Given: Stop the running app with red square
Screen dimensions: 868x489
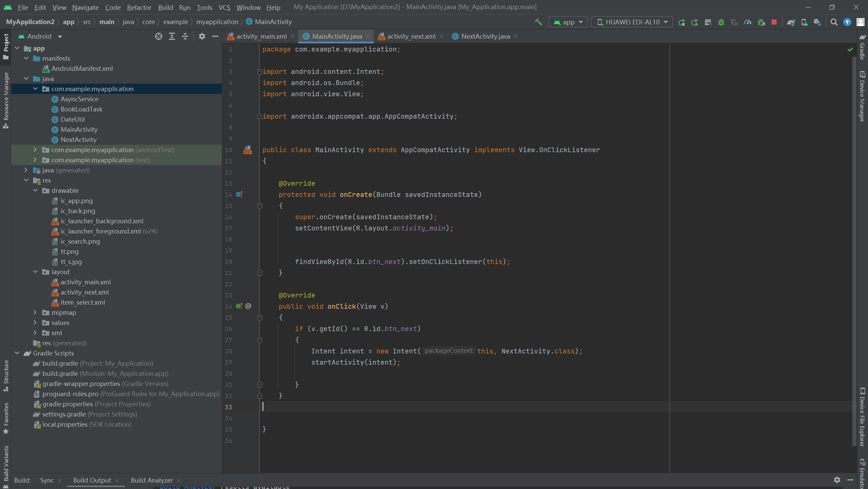Looking at the screenshot, I should tap(774, 22).
